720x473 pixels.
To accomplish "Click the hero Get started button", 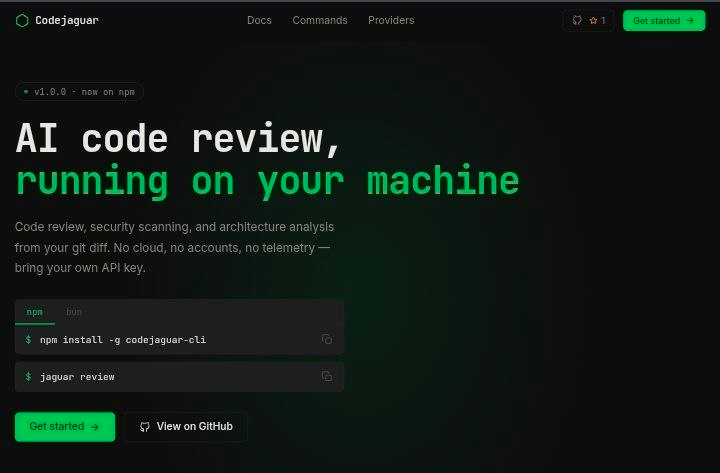I will [x=65, y=427].
